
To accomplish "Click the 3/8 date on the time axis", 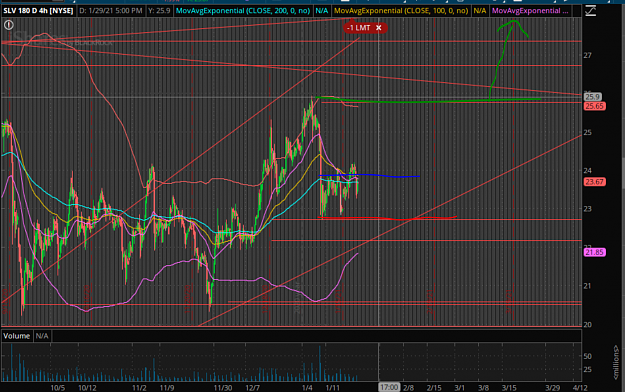I will point(483,388).
